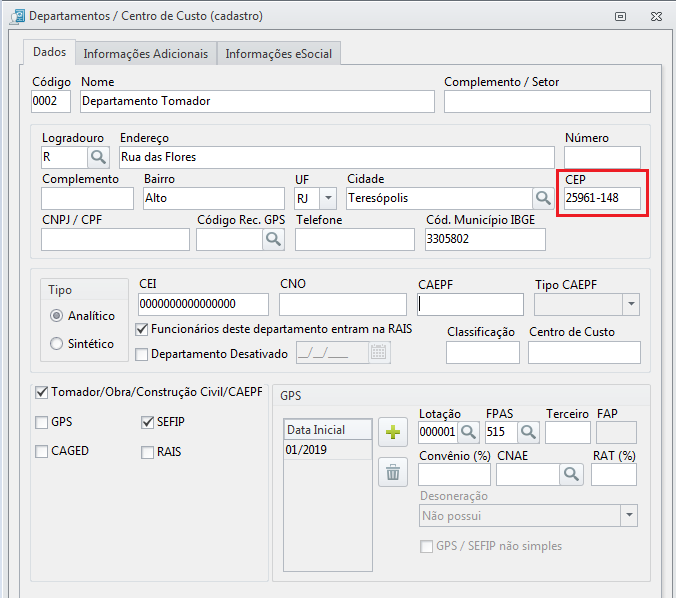
Task: Open the Informações Adicionais tab
Action: pyautogui.click(x=146, y=54)
